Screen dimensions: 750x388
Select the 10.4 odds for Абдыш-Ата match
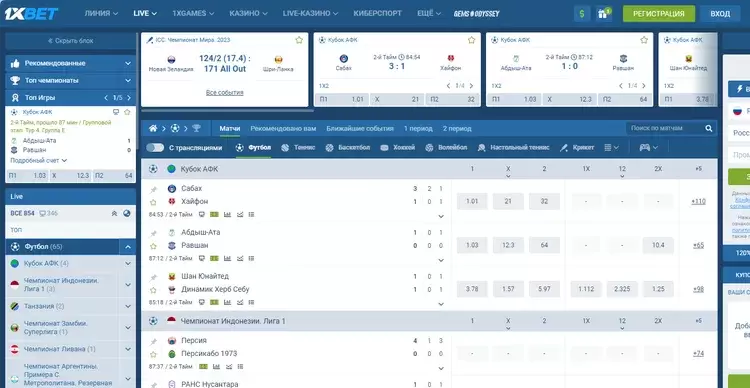[658, 245]
